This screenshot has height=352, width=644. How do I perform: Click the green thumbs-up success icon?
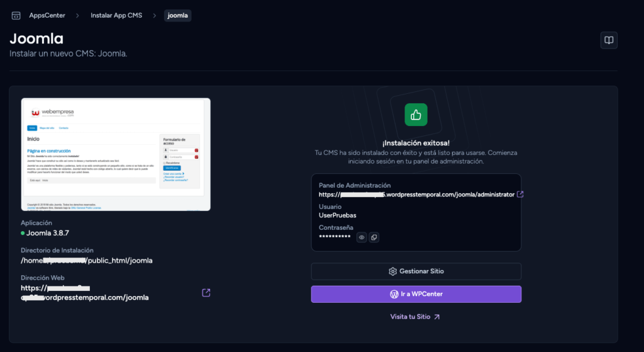416,115
